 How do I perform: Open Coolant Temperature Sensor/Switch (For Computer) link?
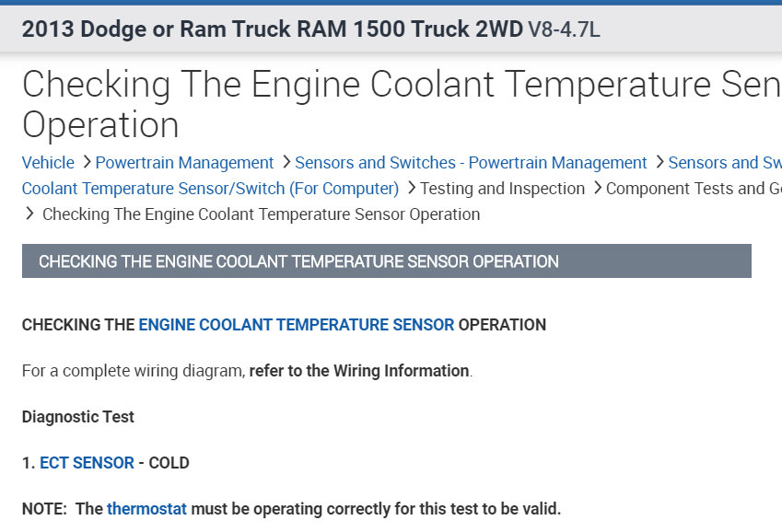click(210, 189)
